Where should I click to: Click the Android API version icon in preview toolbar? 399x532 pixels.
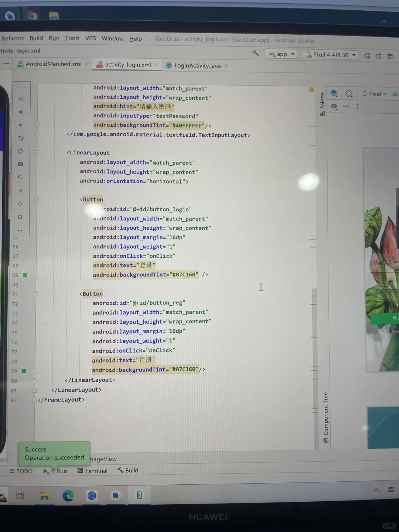(395, 94)
